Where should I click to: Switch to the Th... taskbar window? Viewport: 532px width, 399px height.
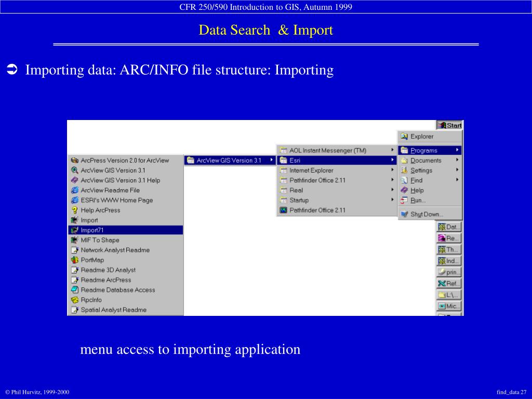[x=449, y=249]
